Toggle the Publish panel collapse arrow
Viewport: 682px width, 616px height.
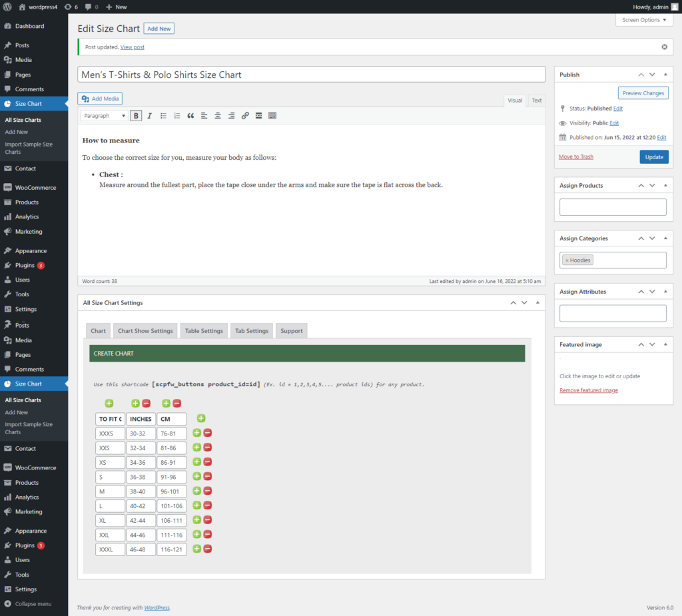point(665,75)
